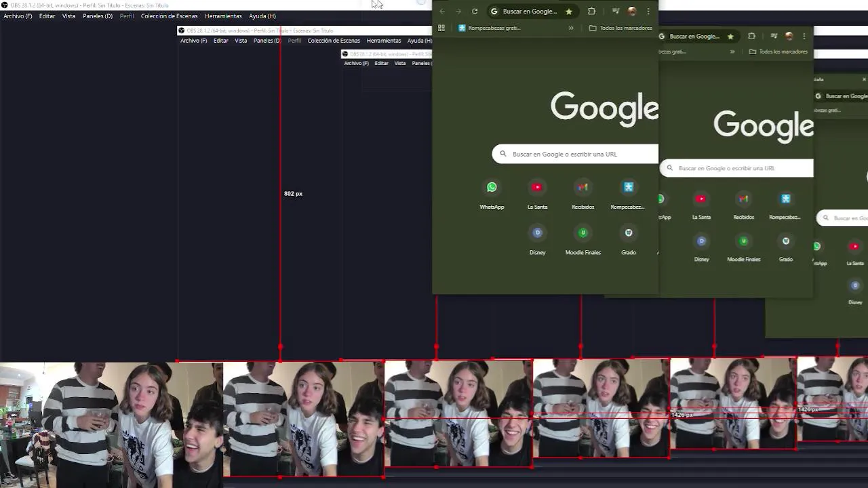The width and height of the screenshot is (868, 488).
Task: Open Extensions icon in second Chrome window
Action: click(751, 36)
